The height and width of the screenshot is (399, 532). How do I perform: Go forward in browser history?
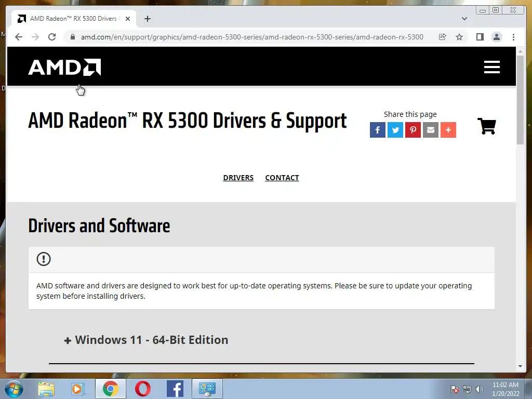(35, 37)
